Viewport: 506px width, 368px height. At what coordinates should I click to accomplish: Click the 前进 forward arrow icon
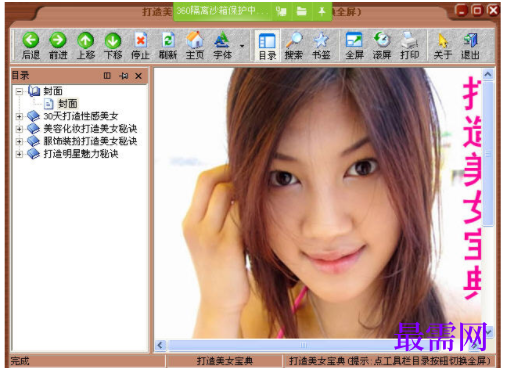pyautogui.click(x=58, y=40)
